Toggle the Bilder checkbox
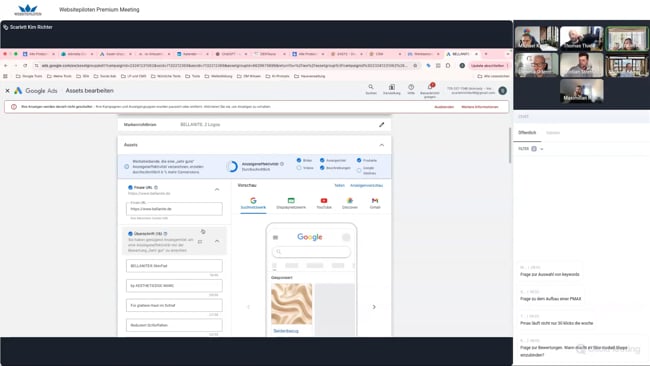The image size is (650, 366). [299, 160]
